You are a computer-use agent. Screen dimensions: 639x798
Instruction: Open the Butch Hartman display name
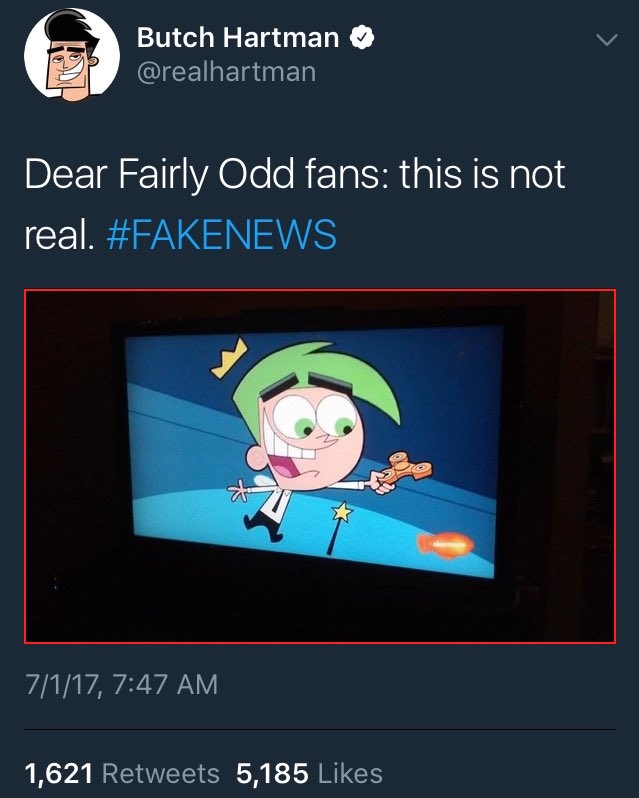238,38
